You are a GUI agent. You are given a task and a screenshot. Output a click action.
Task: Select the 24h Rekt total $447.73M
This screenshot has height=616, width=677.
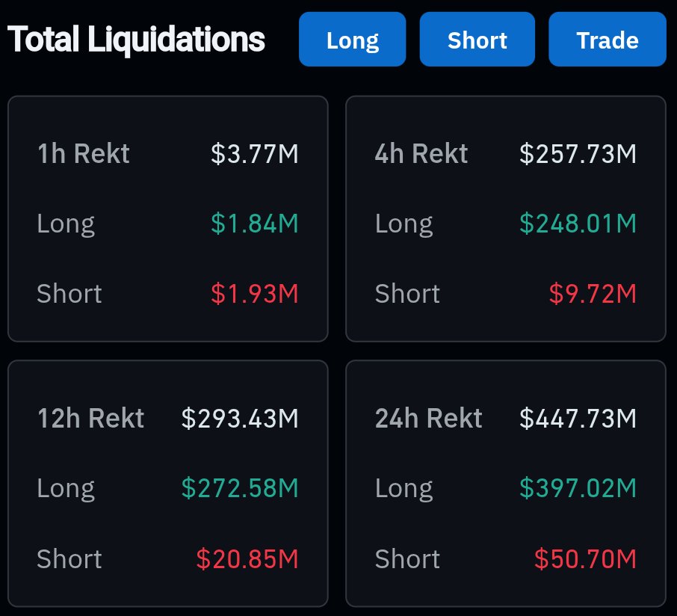[578, 418]
